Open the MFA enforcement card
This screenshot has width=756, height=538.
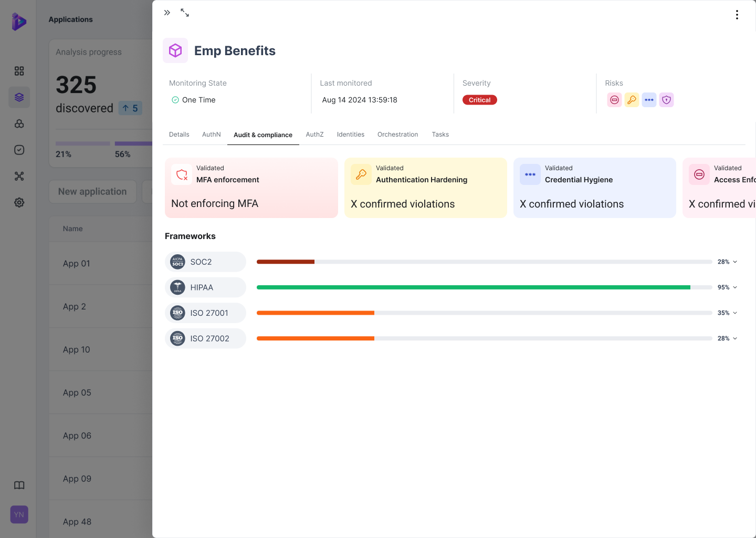[251, 188]
